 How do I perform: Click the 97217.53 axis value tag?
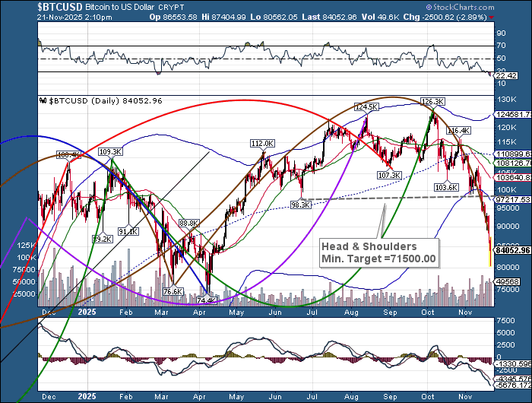click(x=511, y=198)
